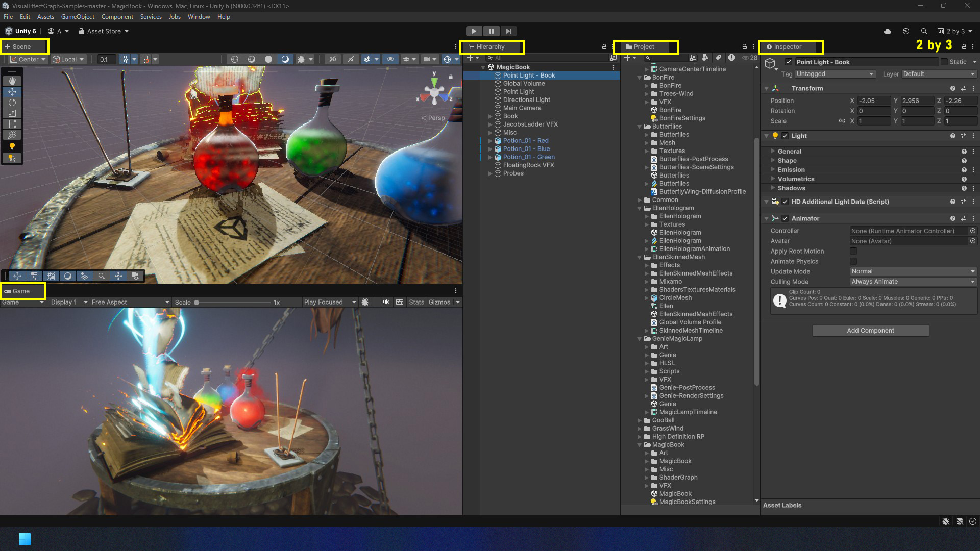The height and width of the screenshot is (551, 980).
Task: Toggle the Animator component enabled checkbox
Action: coord(785,218)
